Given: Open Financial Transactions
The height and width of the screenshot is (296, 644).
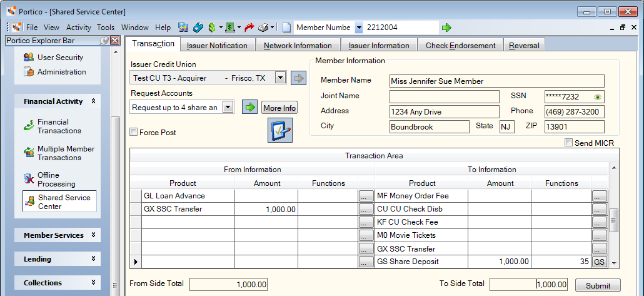Looking at the screenshot, I should coord(53,126).
